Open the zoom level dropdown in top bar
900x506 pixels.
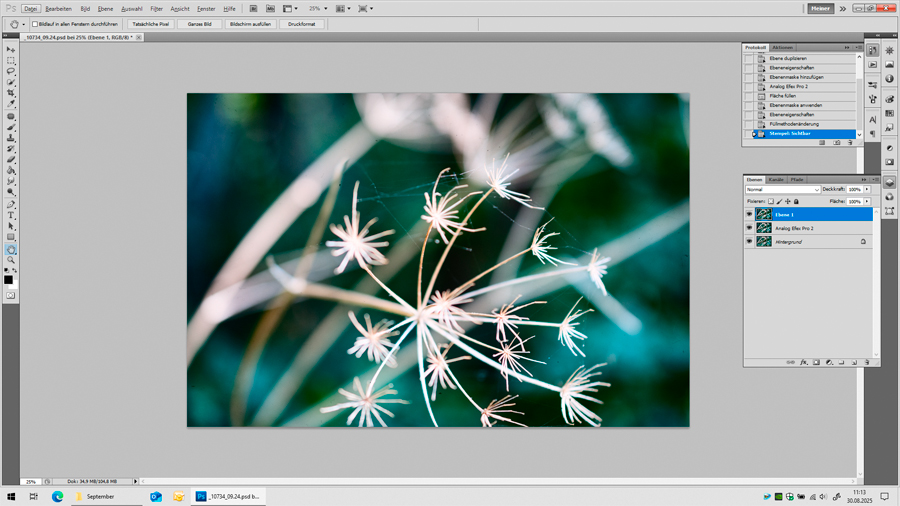click(325, 9)
